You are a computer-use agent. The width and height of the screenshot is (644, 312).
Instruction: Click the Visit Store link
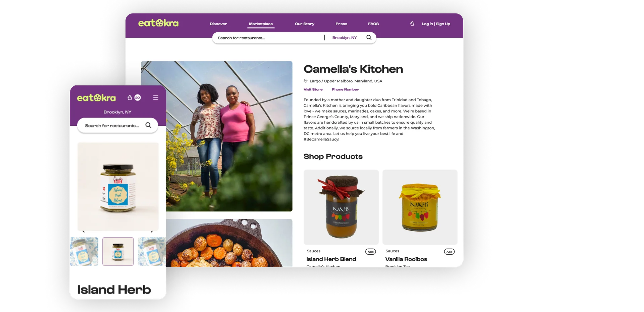tap(313, 89)
